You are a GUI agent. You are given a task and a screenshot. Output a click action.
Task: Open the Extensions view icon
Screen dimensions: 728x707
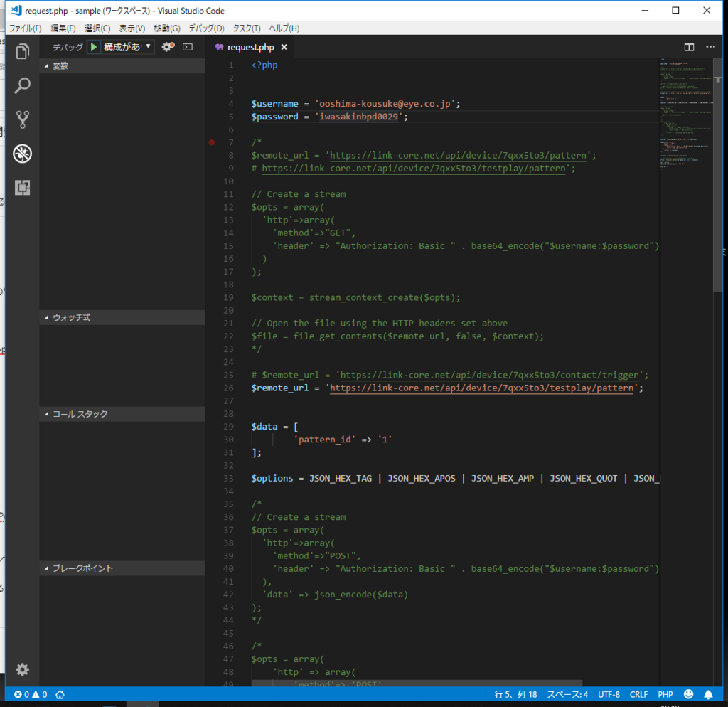[22, 187]
